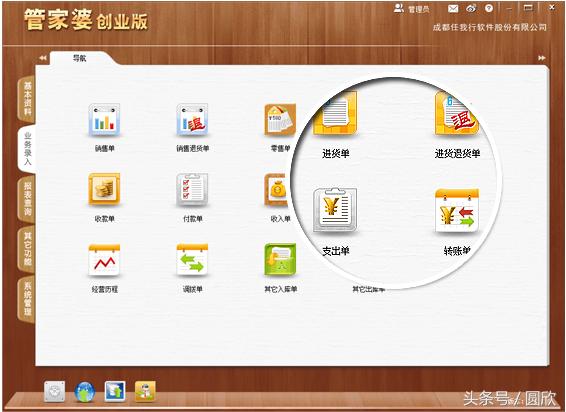Viewport: 566px width, 412px height.
Task: Click the 管理员 user account icon
Action: point(399,8)
